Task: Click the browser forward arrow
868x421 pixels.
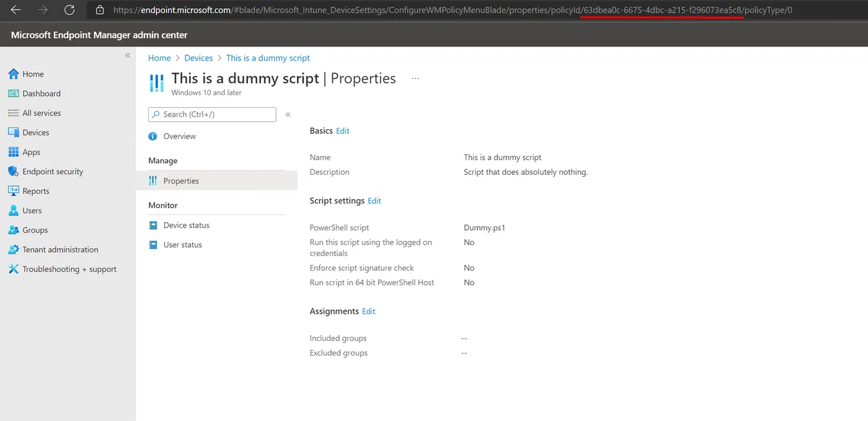Action: click(x=43, y=10)
